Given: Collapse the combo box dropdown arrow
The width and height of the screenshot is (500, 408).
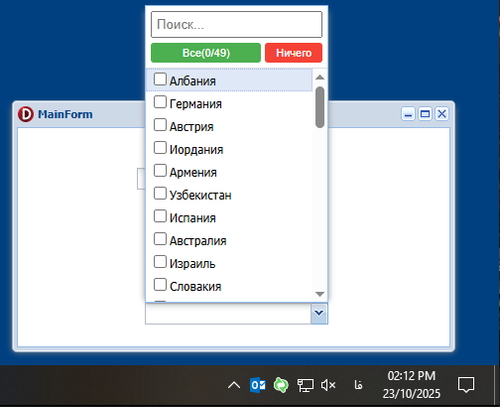Looking at the screenshot, I should 319,313.
